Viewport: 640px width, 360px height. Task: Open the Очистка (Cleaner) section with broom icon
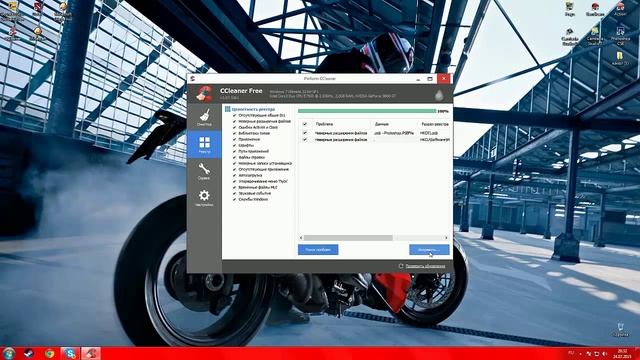point(204,117)
